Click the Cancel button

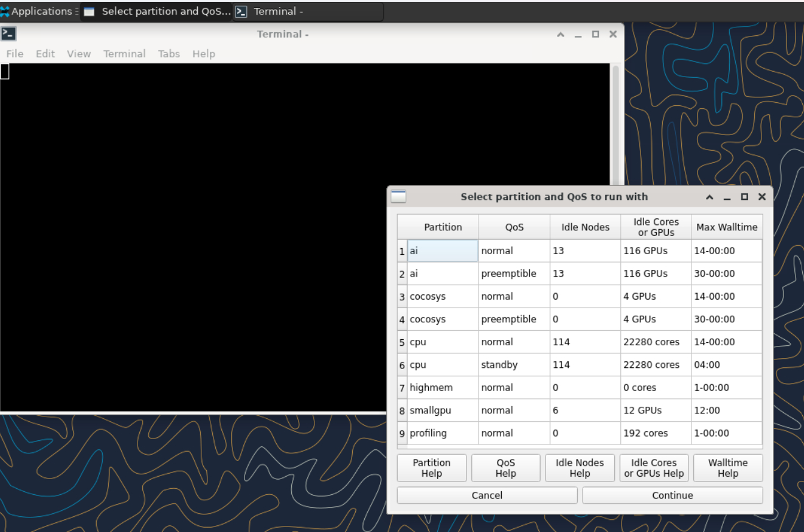click(487, 495)
